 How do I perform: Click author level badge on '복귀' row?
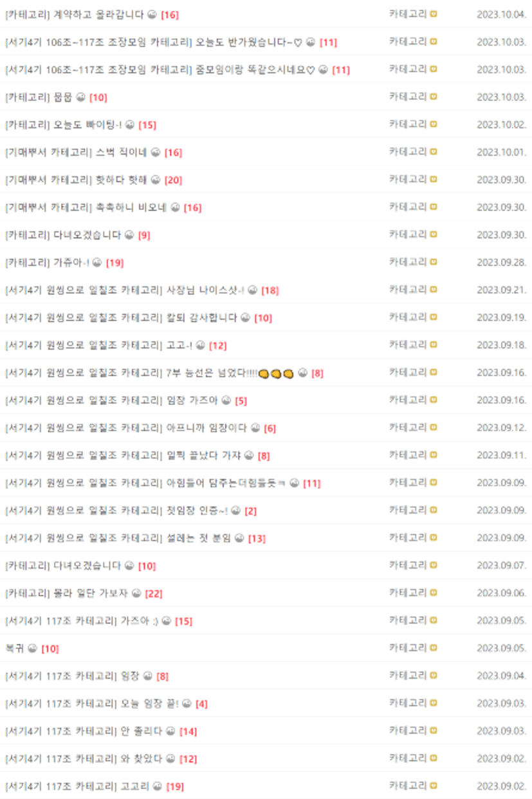(434, 648)
